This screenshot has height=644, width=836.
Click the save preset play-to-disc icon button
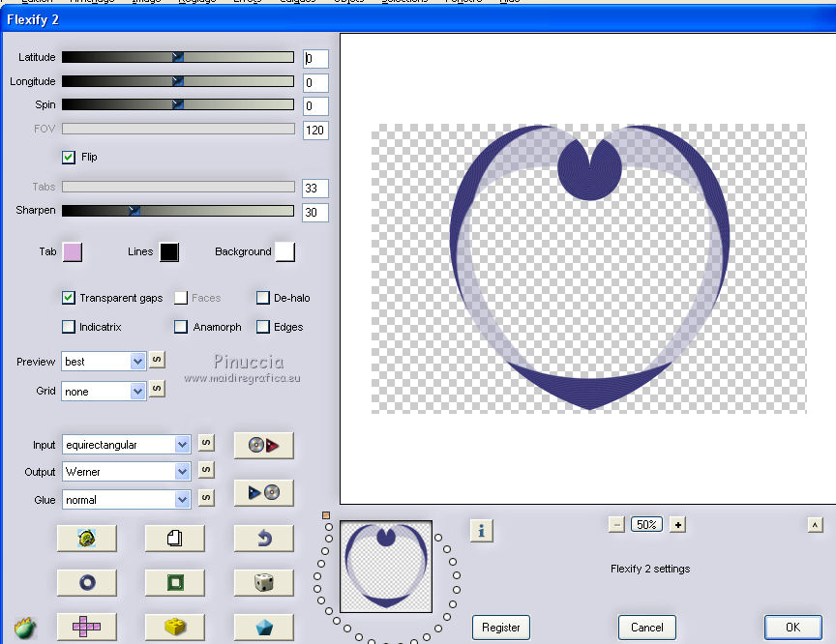[x=263, y=492]
